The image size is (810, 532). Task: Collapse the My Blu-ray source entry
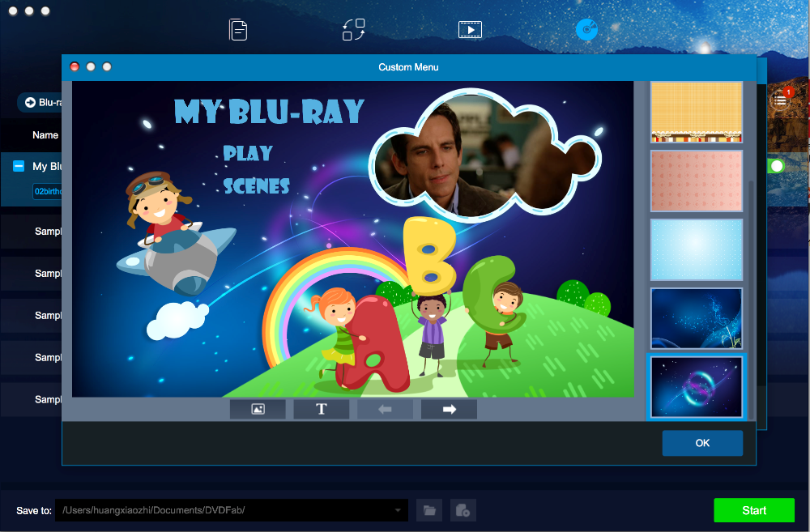pyautogui.click(x=19, y=166)
